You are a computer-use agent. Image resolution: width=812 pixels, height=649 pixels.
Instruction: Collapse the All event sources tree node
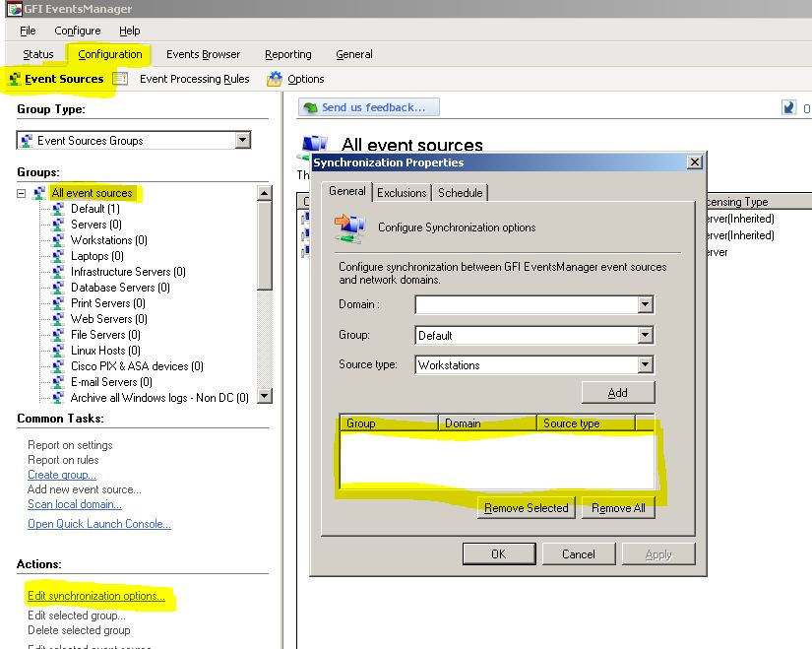click(x=22, y=193)
